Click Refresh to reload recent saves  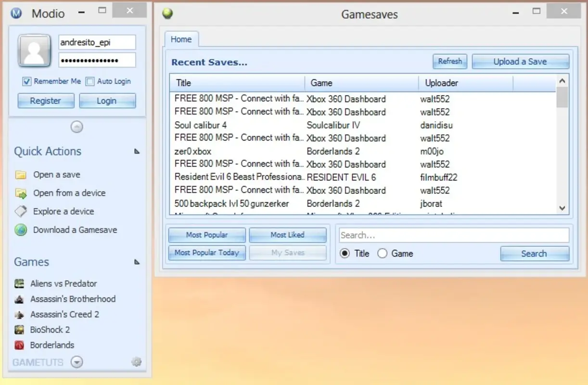(x=449, y=61)
